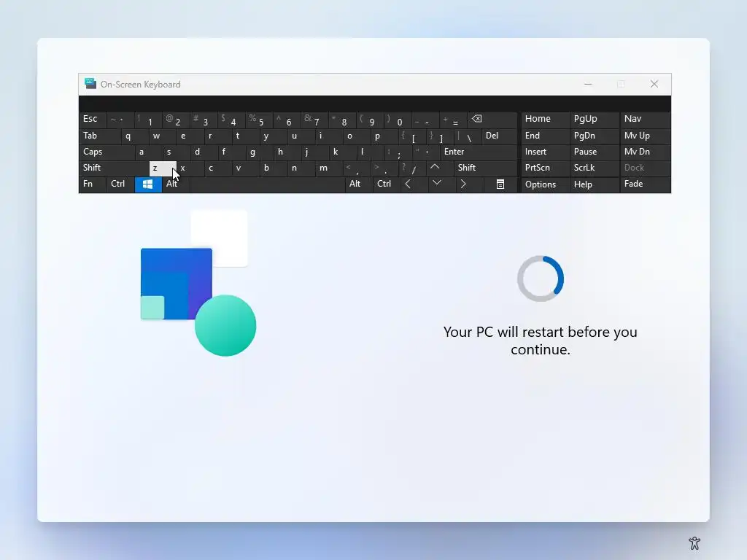The height and width of the screenshot is (560, 747).
Task: Click the Windows logo key
Action: (148, 184)
